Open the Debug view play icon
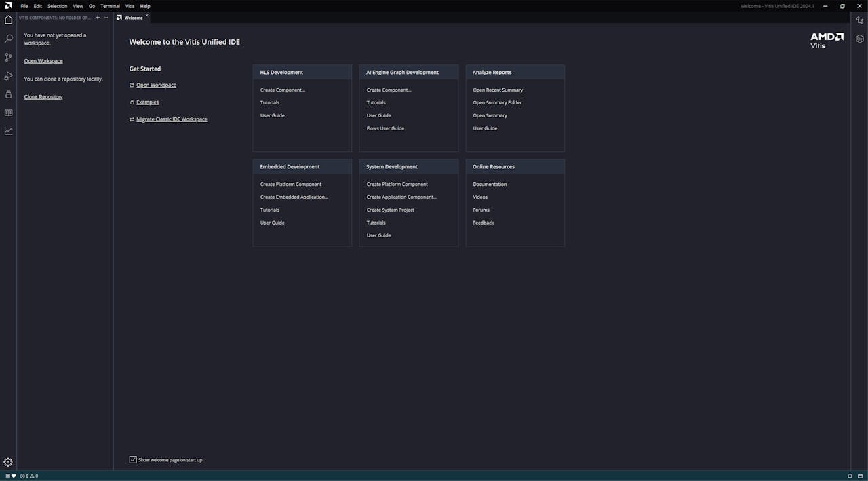868x481 pixels. [8, 76]
